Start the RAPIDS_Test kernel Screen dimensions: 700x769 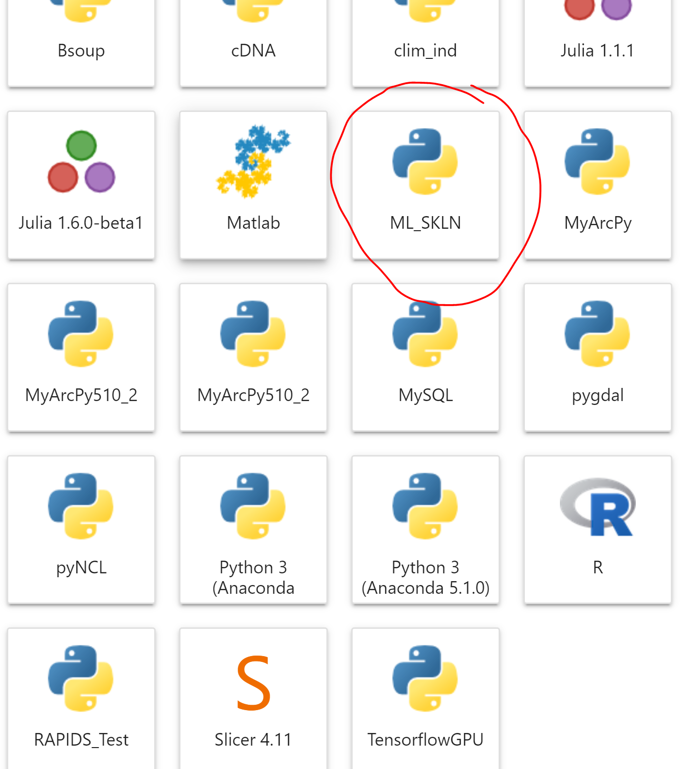tap(81, 699)
